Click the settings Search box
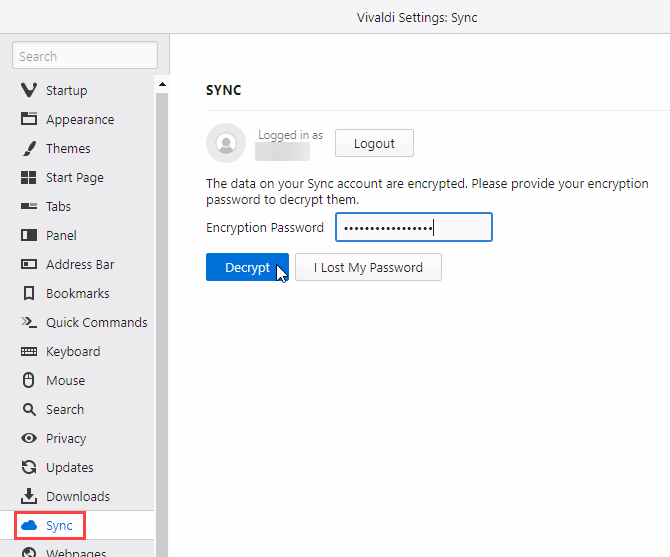Viewport: 670px width, 557px height. click(85, 55)
